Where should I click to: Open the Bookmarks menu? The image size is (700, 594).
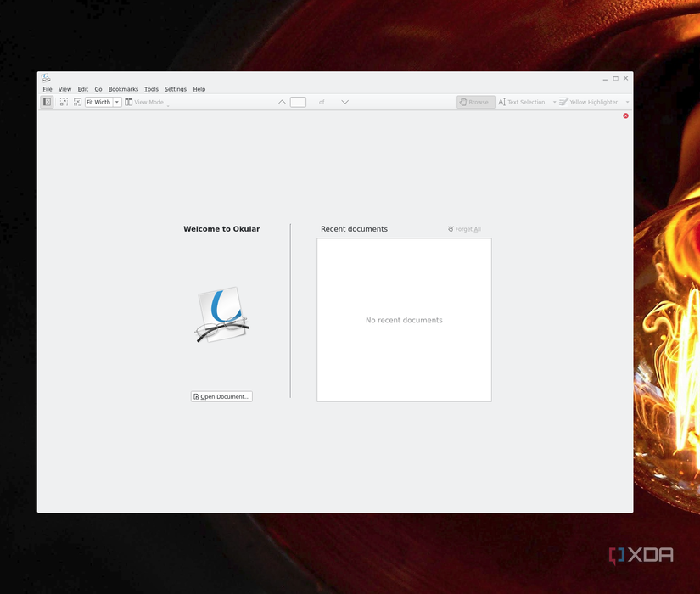click(x=123, y=89)
